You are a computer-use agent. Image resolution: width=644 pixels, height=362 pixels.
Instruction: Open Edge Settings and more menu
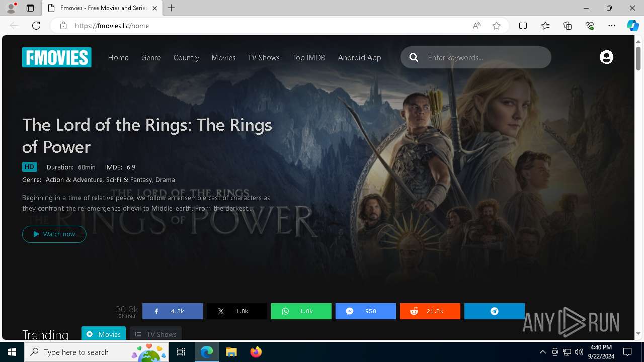point(612,26)
